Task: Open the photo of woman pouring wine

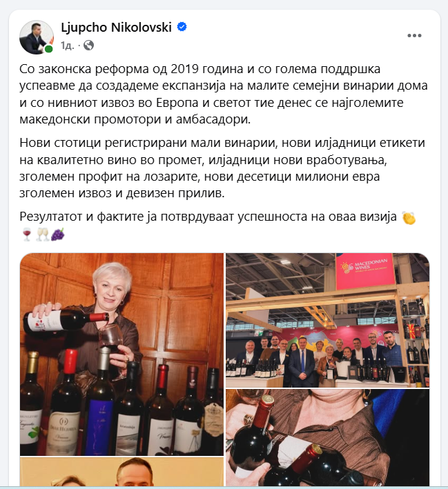Action: point(121,355)
